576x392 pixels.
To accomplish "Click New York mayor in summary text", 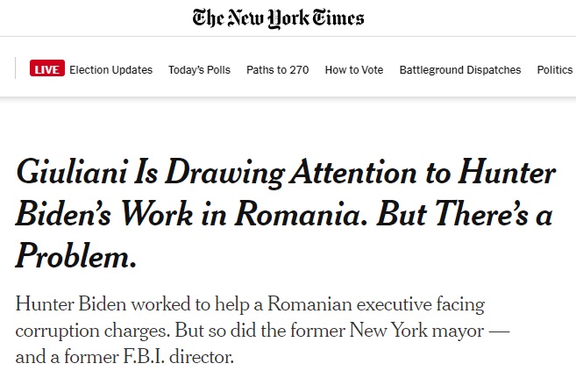I will 416,331.
